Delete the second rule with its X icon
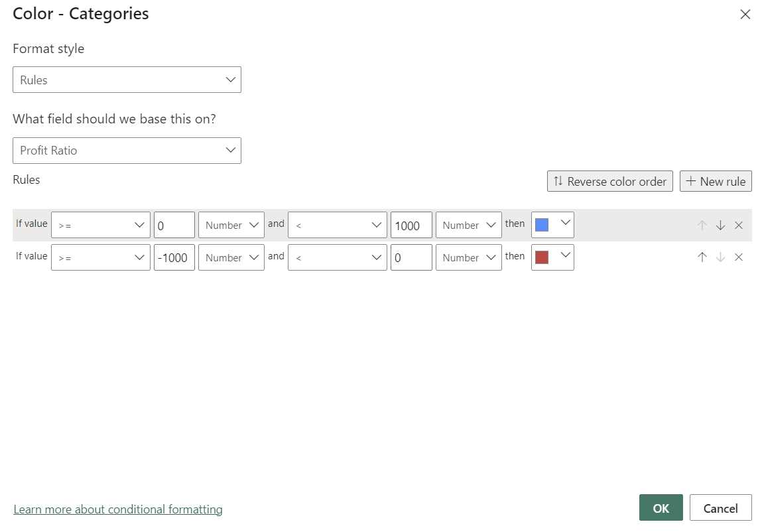This screenshot has width=760, height=532. click(x=739, y=257)
